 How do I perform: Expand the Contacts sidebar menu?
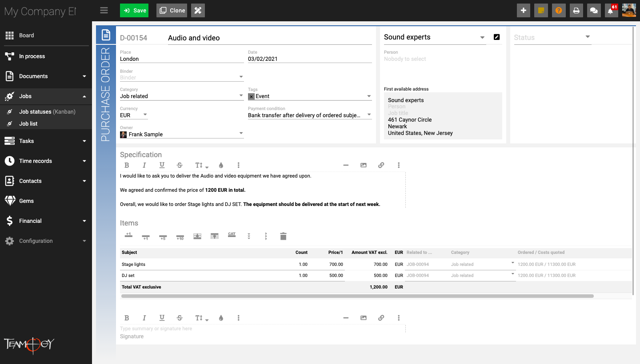[46, 181]
